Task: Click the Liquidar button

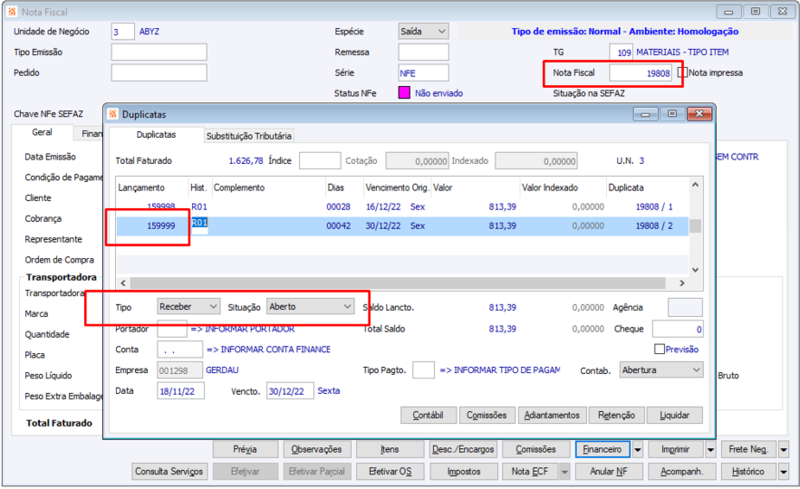Action: tap(674, 415)
